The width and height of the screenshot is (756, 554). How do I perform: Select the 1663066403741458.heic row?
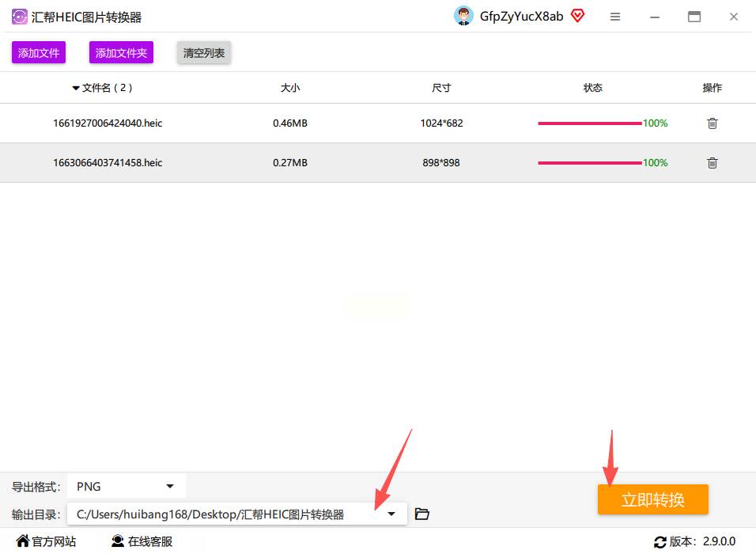pyautogui.click(x=378, y=162)
